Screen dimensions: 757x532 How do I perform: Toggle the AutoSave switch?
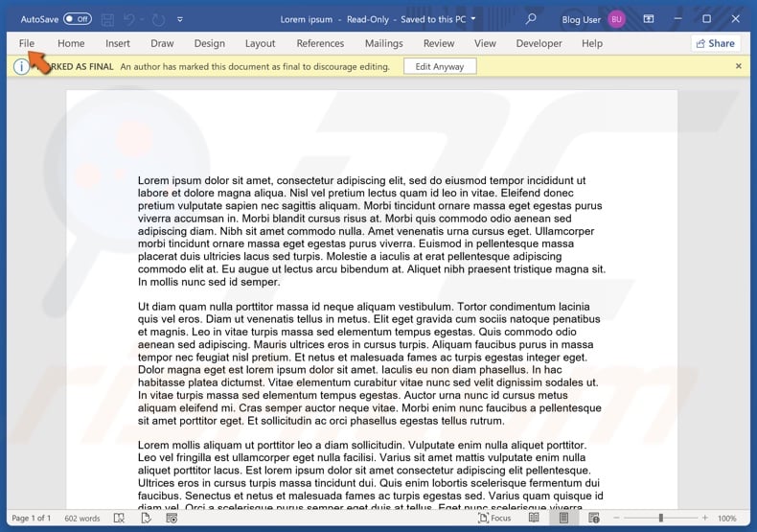coord(78,19)
